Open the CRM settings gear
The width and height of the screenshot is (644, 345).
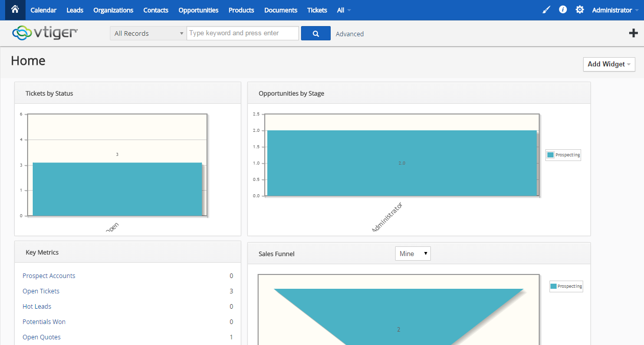[x=580, y=10]
